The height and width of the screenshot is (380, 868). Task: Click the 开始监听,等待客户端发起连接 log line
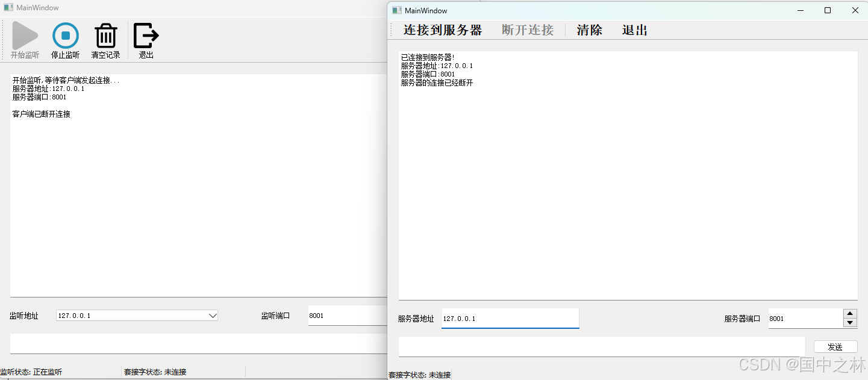pyautogui.click(x=66, y=80)
